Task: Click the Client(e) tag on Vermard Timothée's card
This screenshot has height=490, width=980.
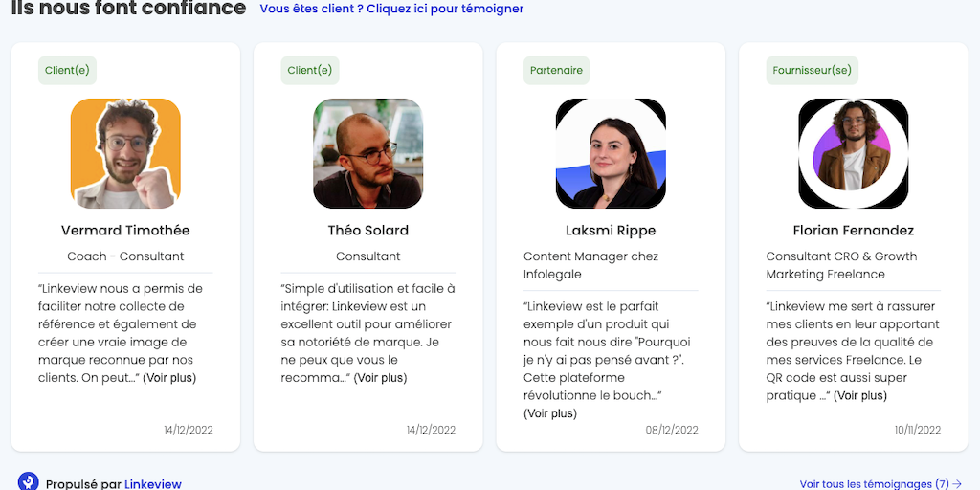Action: pos(68,70)
